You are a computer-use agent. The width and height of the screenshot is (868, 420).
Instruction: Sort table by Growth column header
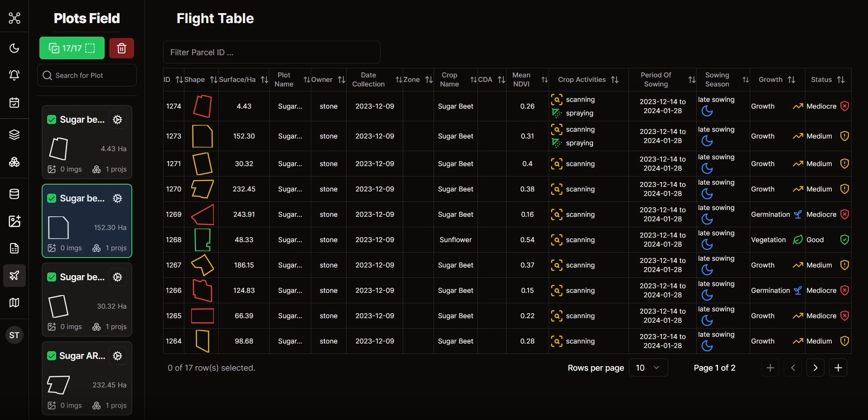791,80
